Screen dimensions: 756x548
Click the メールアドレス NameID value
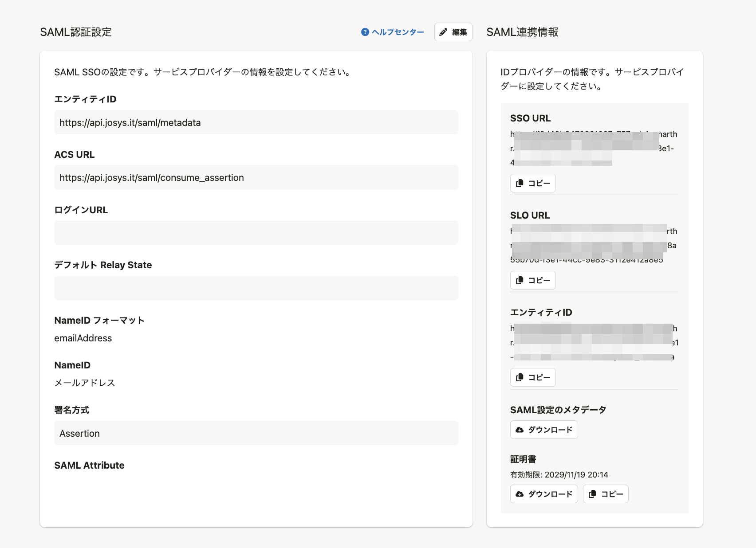coord(85,383)
